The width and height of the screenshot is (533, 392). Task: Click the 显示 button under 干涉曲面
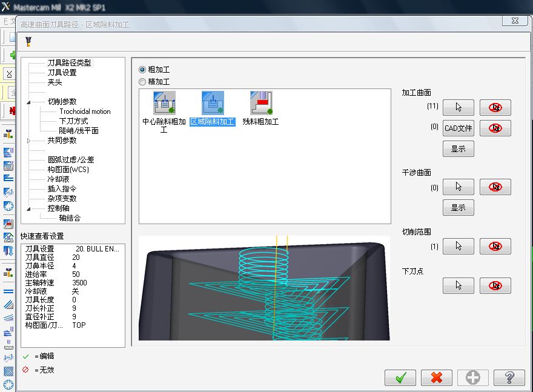tap(459, 207)
